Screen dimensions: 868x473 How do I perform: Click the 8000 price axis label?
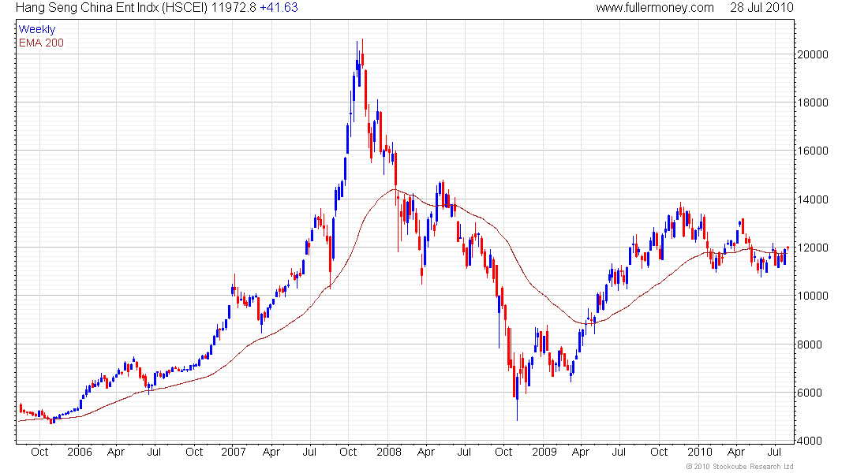tap(810, 344)
